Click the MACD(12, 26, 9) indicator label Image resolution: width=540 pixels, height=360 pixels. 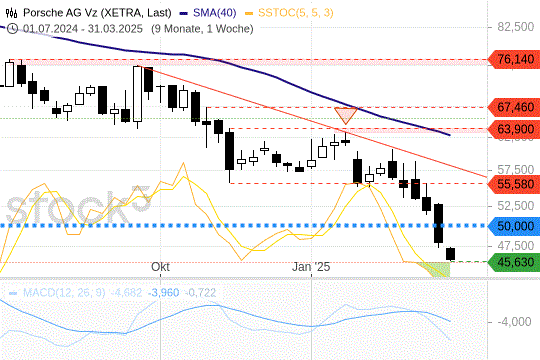click(x=64, y=293)
